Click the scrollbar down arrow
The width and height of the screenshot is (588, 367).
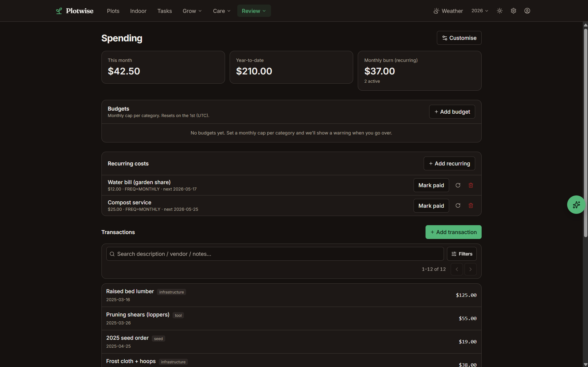(585, 364)
